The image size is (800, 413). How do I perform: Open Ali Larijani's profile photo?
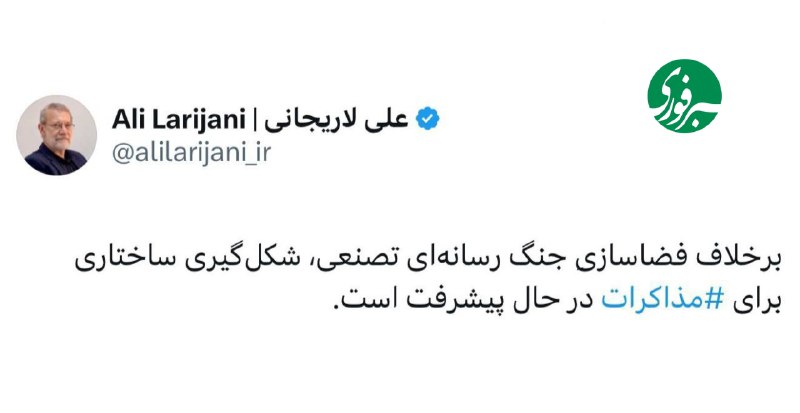(56, 136)
